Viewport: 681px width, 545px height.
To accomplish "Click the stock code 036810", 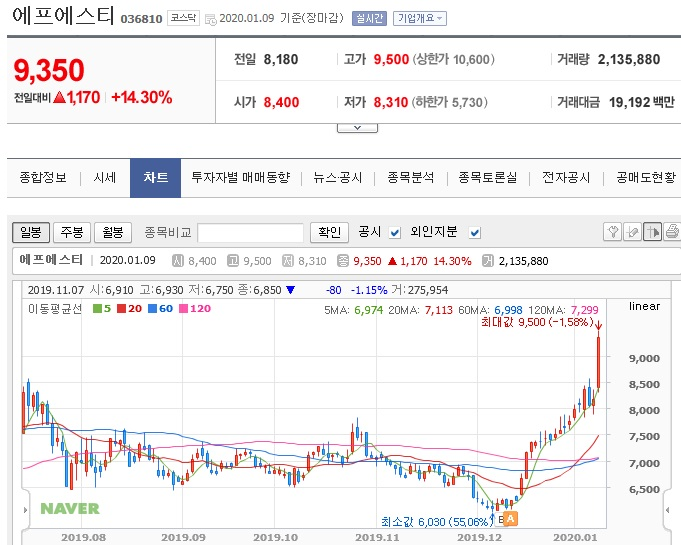I will (x=141, y=19).
